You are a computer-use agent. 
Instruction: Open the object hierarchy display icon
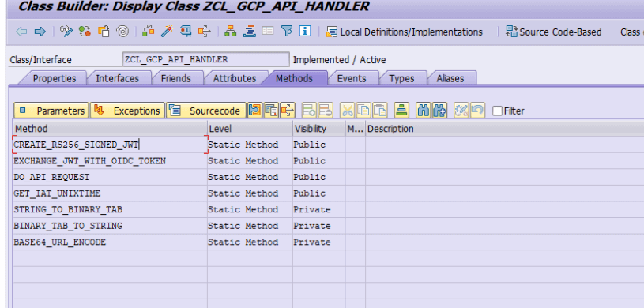click(231, 32)
